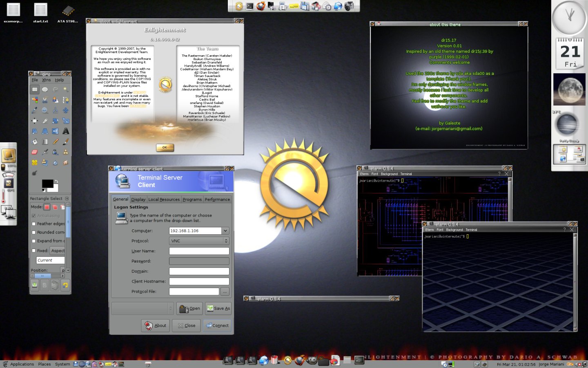Expand the Computer address dropdown arrow
This screenshot has height=368, width=588.
point(225,231)
